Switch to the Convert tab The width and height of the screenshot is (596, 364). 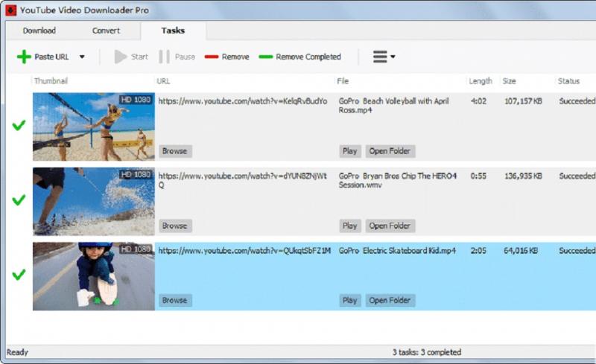(106, 31)
